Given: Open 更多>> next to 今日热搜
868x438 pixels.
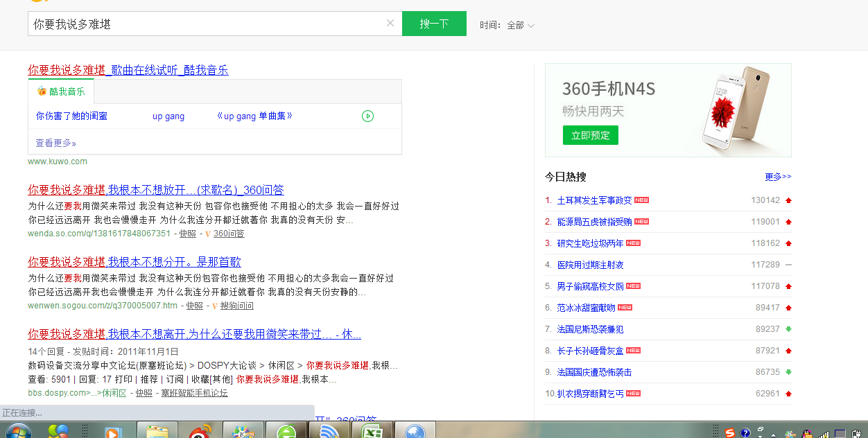Looking at the screenshot, I should tap(778, 177).
